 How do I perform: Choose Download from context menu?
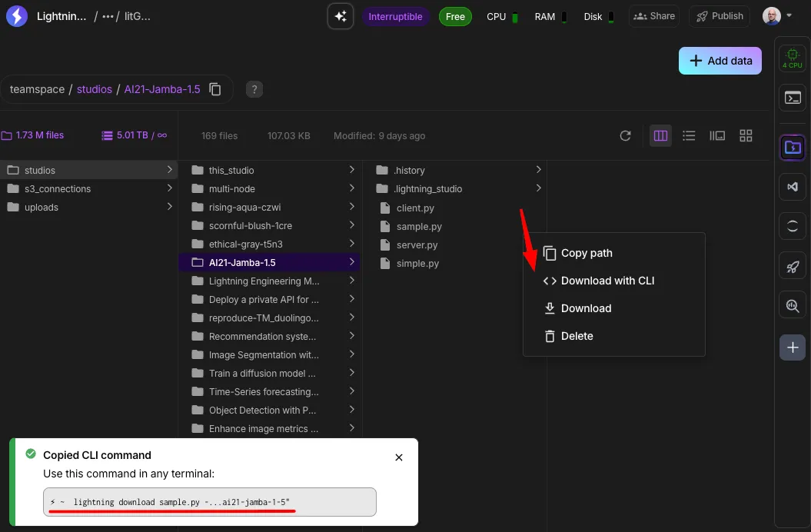coord(614,308)
